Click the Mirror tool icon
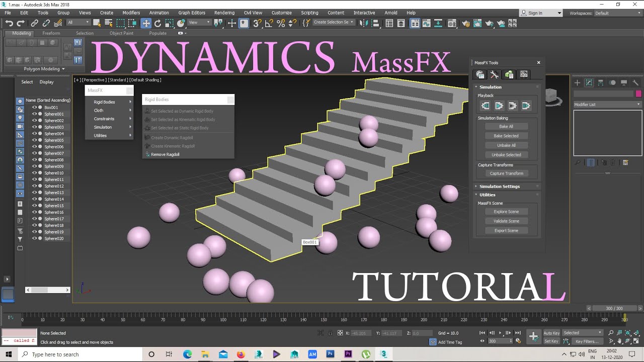Viewport: 644px width, 362px height. click(363, 23)
